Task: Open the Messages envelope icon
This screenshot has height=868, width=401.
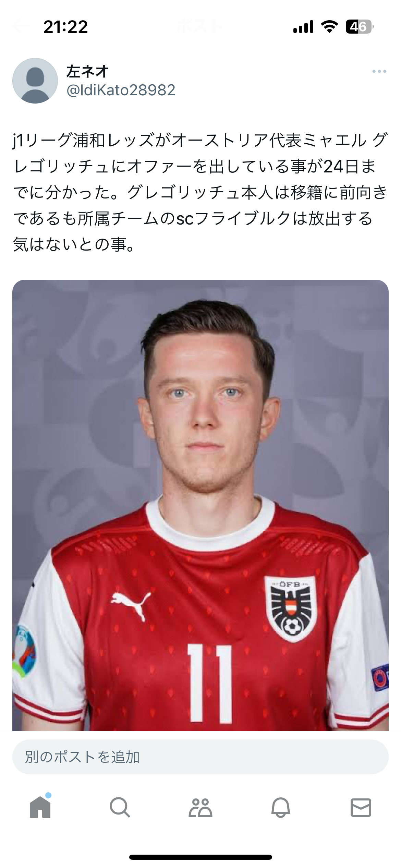Action: [x=361, y=807]
